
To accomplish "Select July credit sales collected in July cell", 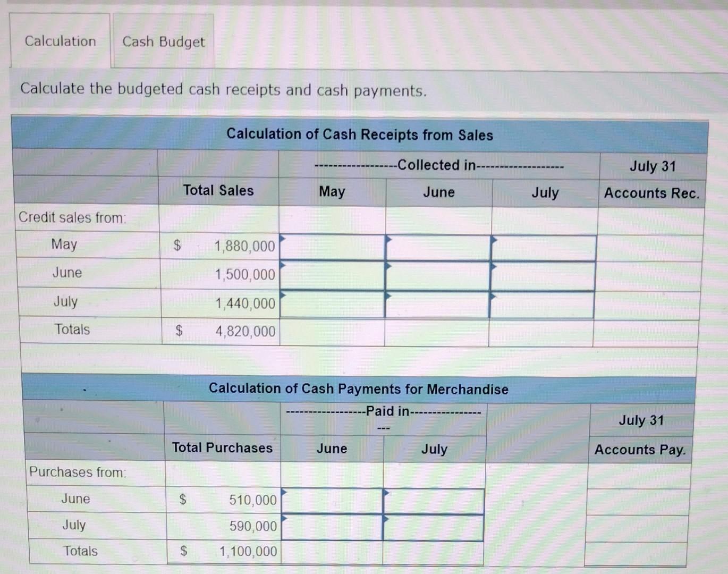I will tap(541, 305).
